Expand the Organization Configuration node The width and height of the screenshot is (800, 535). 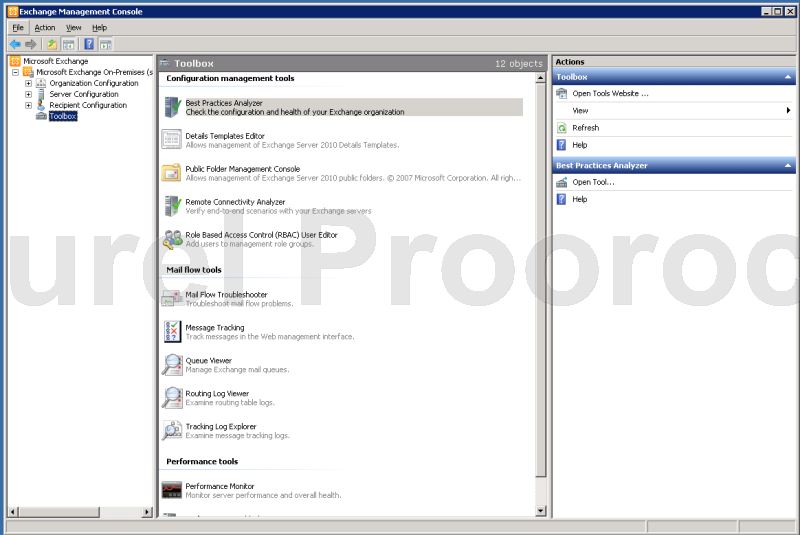point(29,83)
